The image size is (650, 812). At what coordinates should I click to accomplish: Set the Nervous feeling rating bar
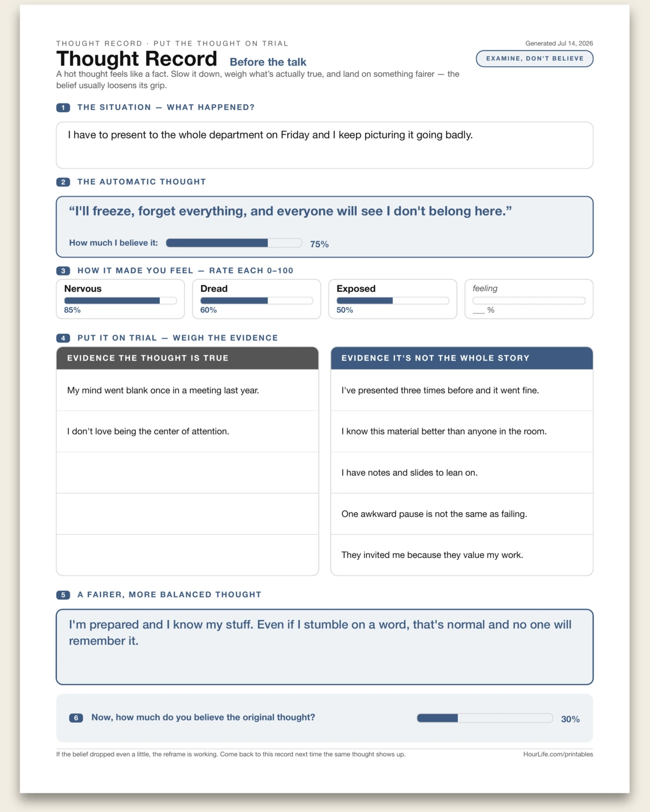(120, 300)
